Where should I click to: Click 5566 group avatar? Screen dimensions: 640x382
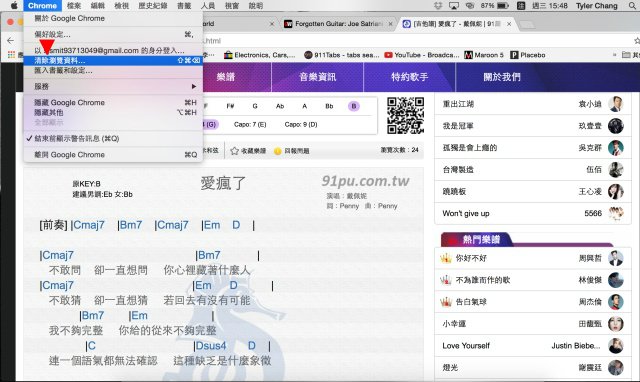point(616,213)
